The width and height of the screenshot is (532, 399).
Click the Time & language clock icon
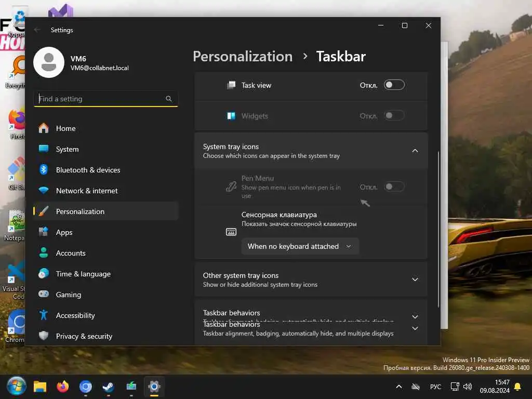click(x=44, y=273)
